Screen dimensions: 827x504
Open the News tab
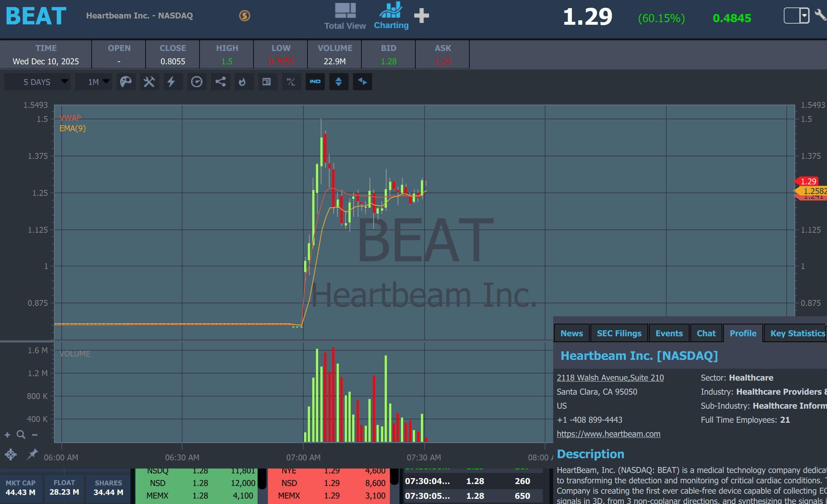tap(572, 333)
